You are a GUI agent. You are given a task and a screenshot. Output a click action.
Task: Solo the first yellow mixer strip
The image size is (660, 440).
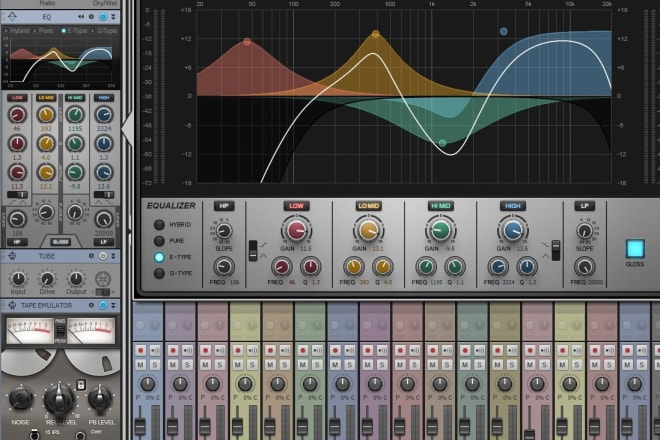(x=252, y=365)
